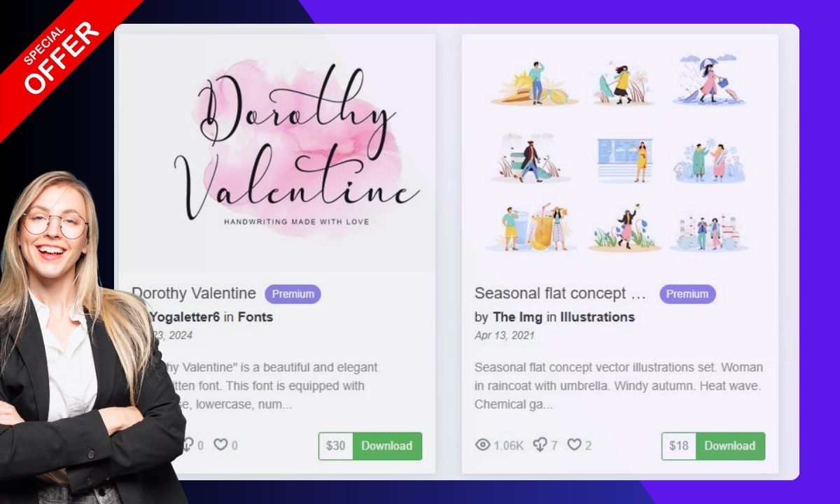
Task: Click the views eye icon showing 1.06K
Action: point(482,445)
